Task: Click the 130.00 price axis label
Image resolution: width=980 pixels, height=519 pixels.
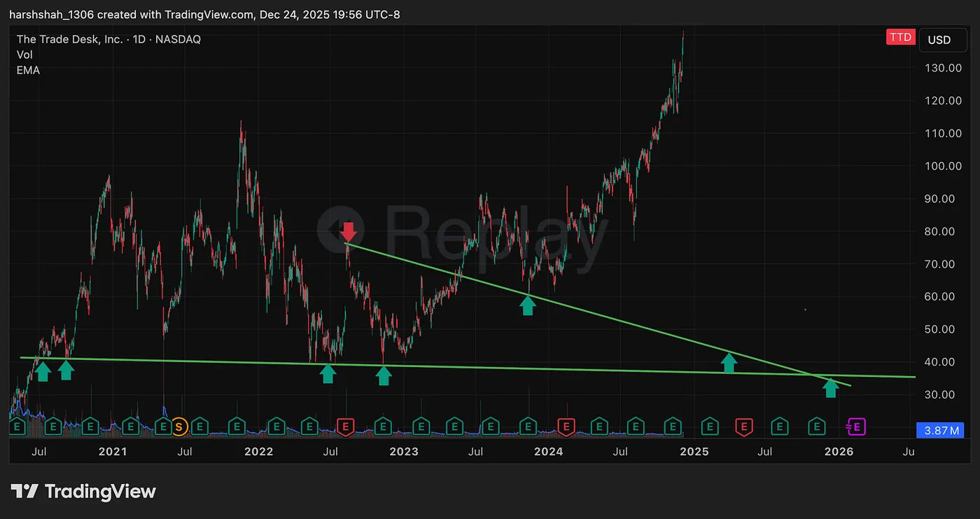Action: coord(942,68)
